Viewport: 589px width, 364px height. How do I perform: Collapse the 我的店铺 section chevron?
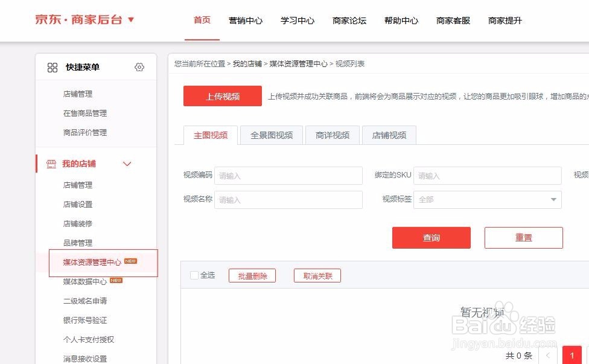coord(127,164)
